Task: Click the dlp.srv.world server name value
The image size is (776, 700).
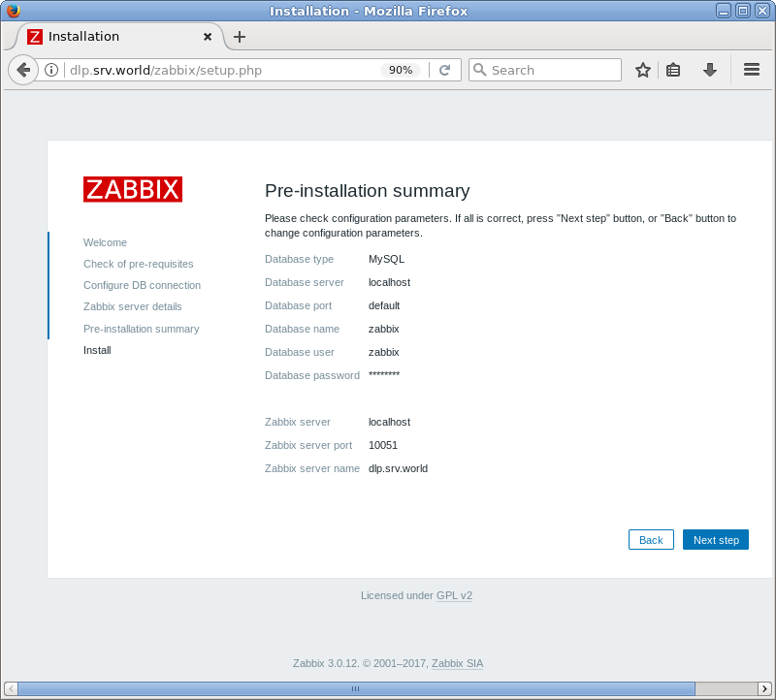Action: coord(398,468)
